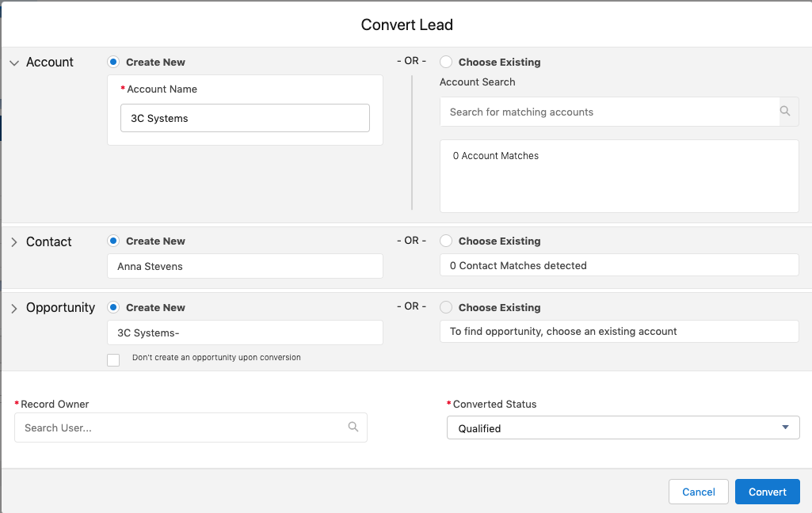Viewport: 812px width, 513px height.
Task: Click the To find opportunity, choose existing account box
Action: (x=619, y=331)
